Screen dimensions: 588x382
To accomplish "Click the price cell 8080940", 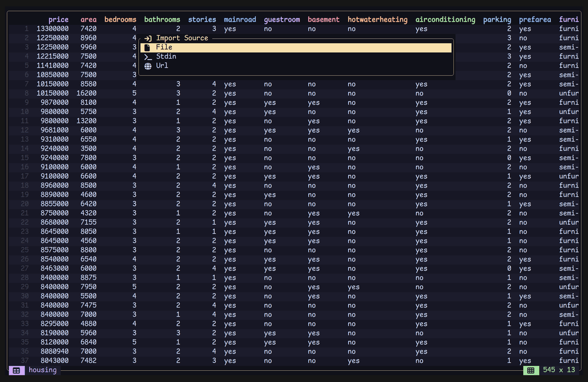I will (55, 352).
